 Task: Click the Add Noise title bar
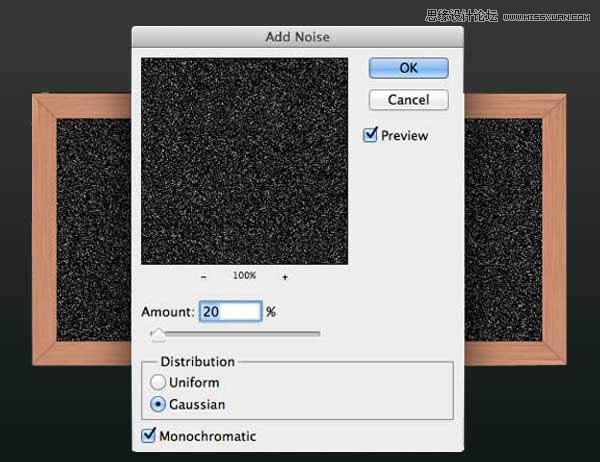tap(298, 37)
